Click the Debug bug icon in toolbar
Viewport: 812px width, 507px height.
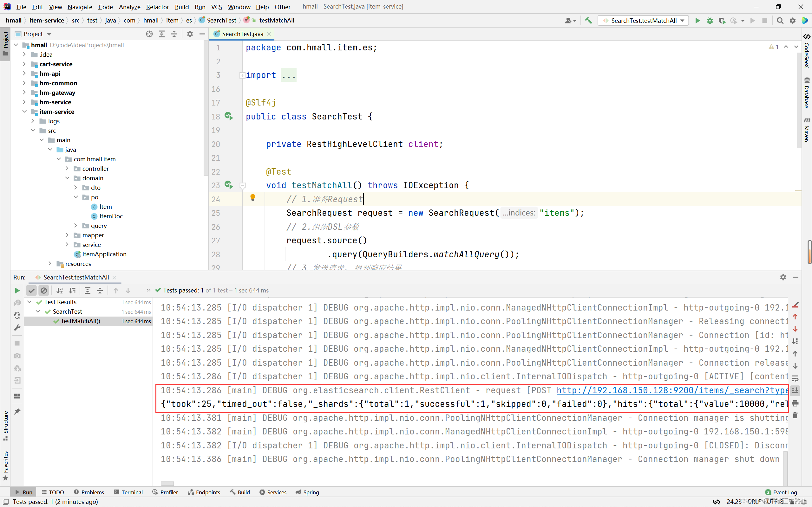coord(709,21)
